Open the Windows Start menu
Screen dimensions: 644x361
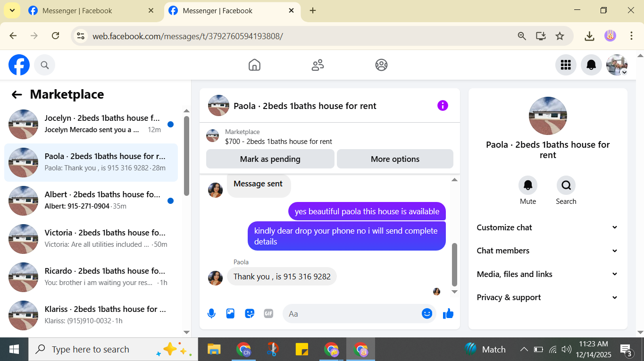coord(14,349)
